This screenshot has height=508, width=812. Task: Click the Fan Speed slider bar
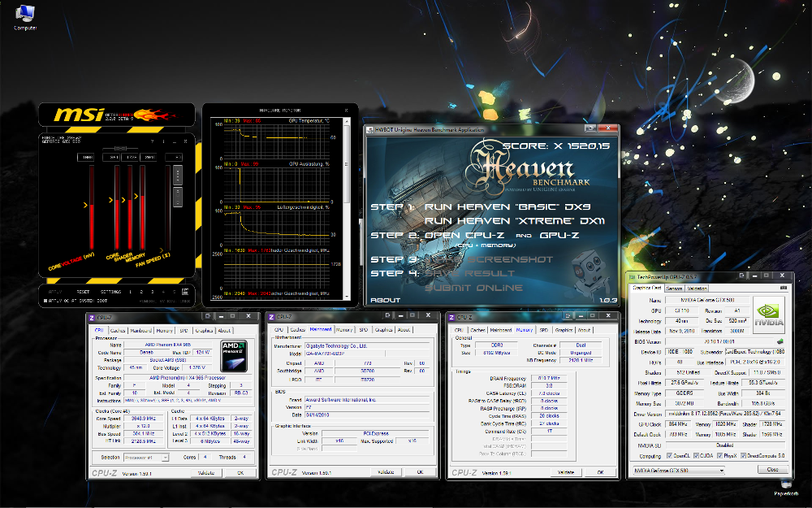tap(168, 207)
